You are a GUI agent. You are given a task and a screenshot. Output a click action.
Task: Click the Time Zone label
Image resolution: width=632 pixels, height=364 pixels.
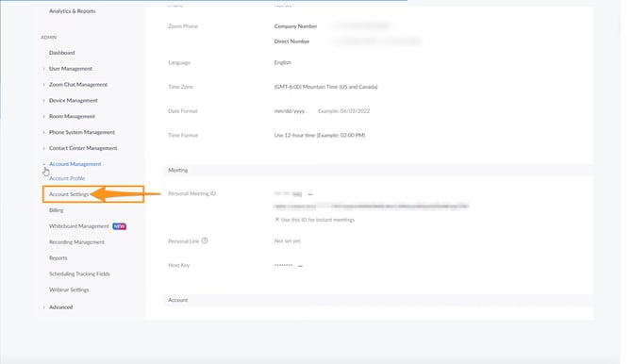click(x=180, y=87)
